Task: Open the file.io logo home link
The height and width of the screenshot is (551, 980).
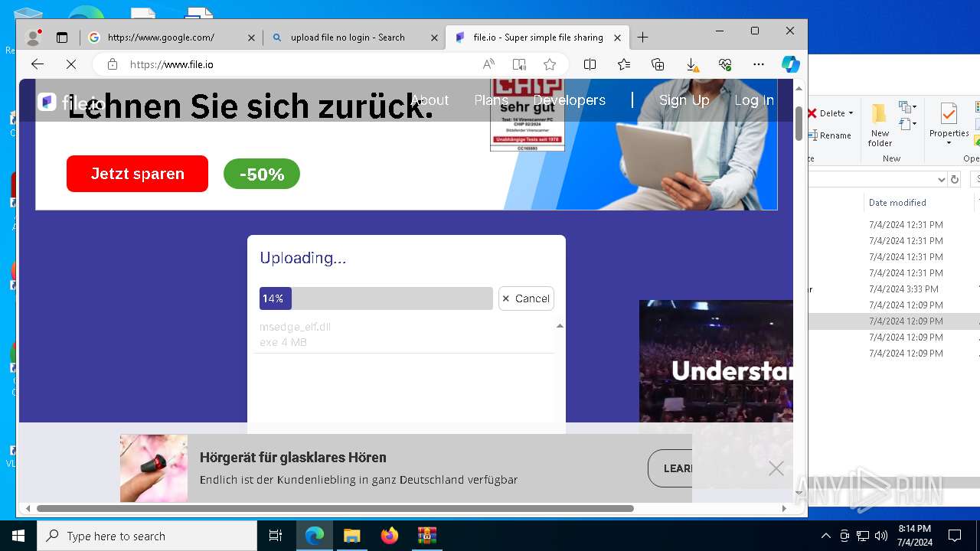Action: coord(71,103)
